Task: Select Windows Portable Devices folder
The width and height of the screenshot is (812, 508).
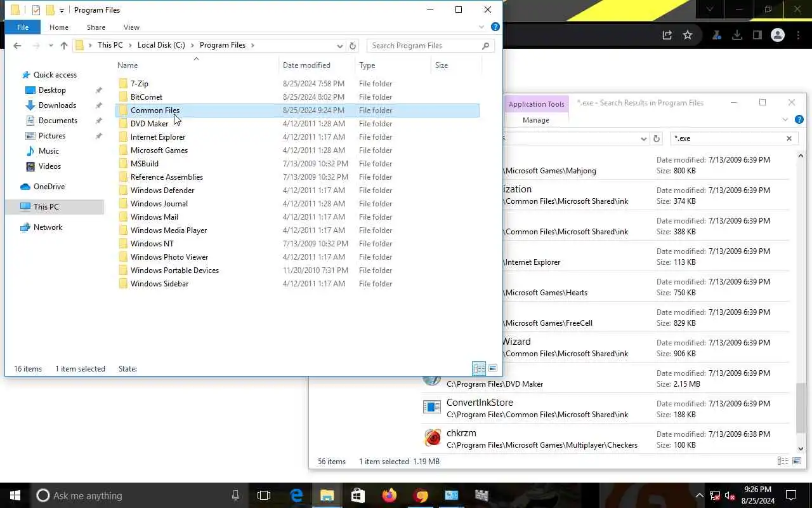Action: (x=298, y=271)
